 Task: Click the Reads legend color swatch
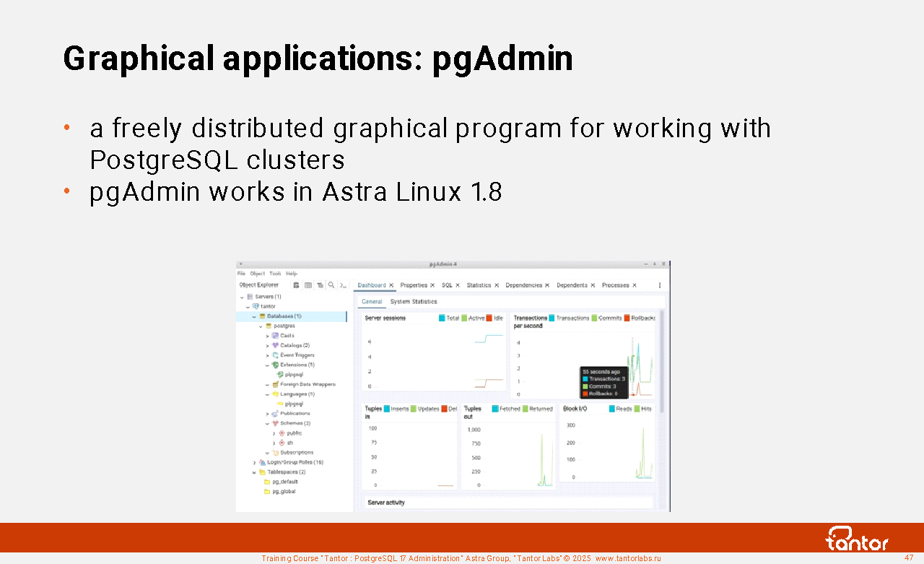(612, 409)
